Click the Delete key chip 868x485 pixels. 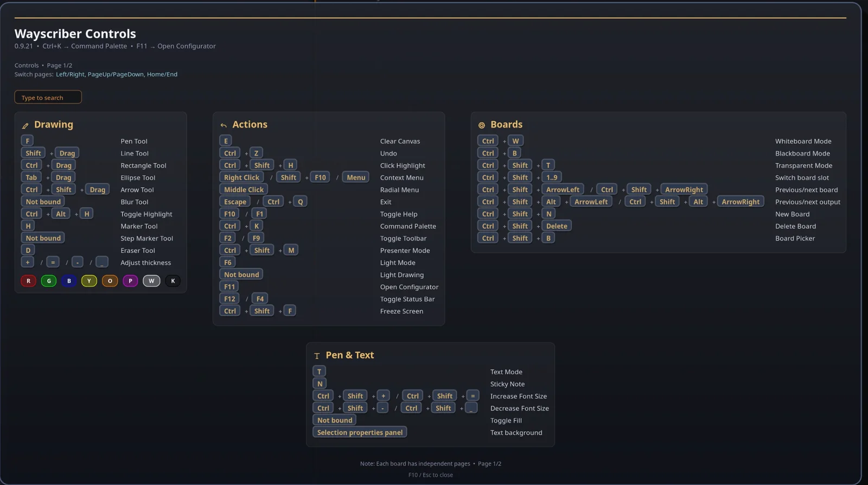[557, 226]
